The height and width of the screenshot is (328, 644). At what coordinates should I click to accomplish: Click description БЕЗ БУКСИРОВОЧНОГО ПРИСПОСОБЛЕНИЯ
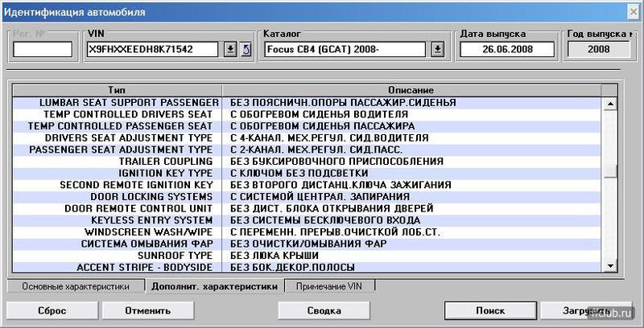(x=336, y=162)
